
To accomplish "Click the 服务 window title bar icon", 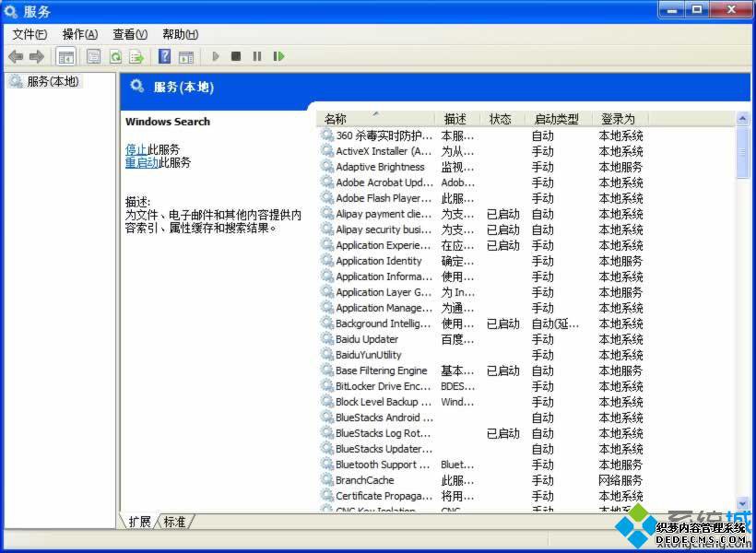I will point(11,11).
